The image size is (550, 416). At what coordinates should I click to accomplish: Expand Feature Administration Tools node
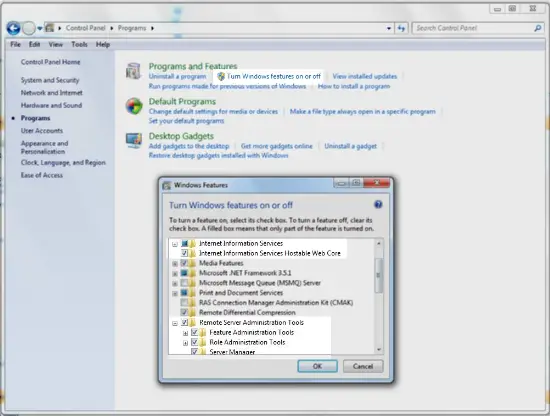[186, 333]
